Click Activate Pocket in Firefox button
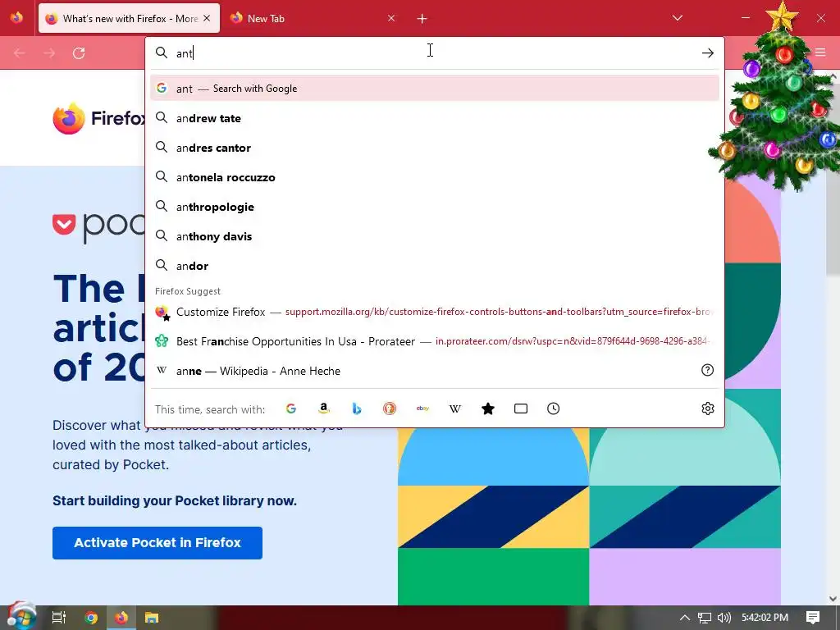The width and height of the screenshot is (840, 630). pos(157,543)
